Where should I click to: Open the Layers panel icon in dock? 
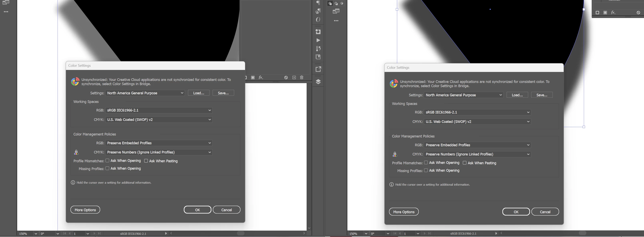click(x=318, y=82)
